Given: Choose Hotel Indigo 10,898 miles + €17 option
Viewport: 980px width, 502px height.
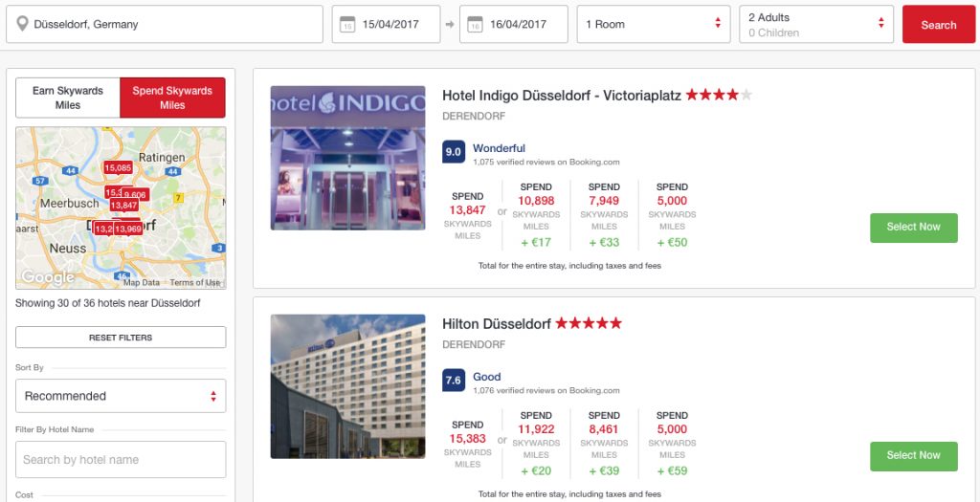Looking at the screenshot, I should click(x=536, y=215).
